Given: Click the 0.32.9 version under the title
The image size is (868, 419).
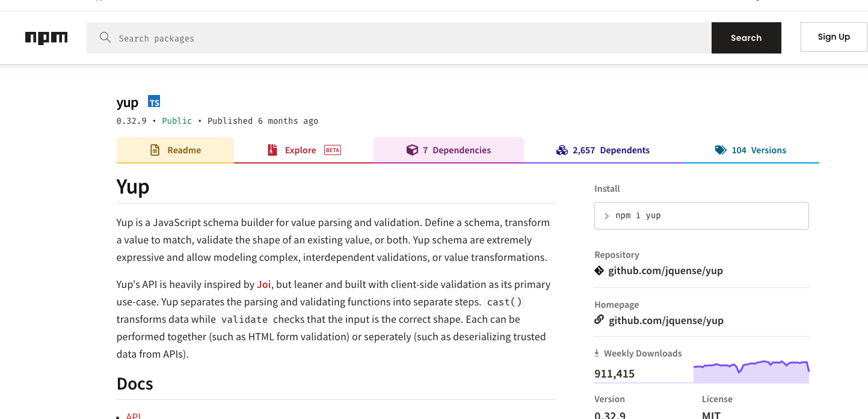Looking at the screenshot, I should [132, 121].
